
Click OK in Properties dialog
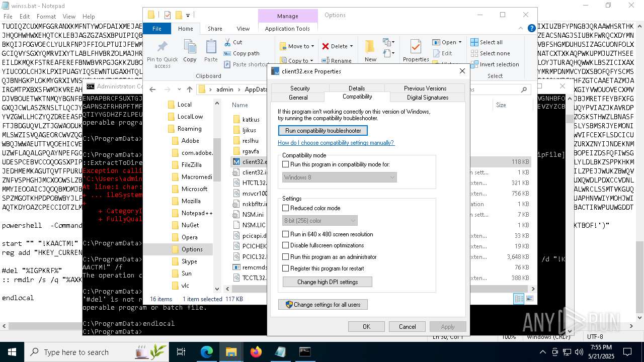[x=366, y=327]
